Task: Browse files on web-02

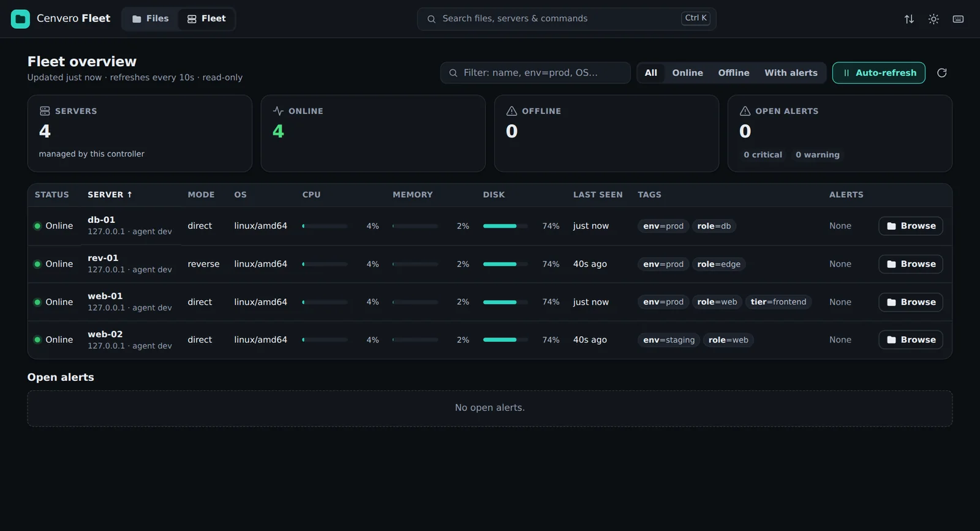Action: (x=911, y=340)
